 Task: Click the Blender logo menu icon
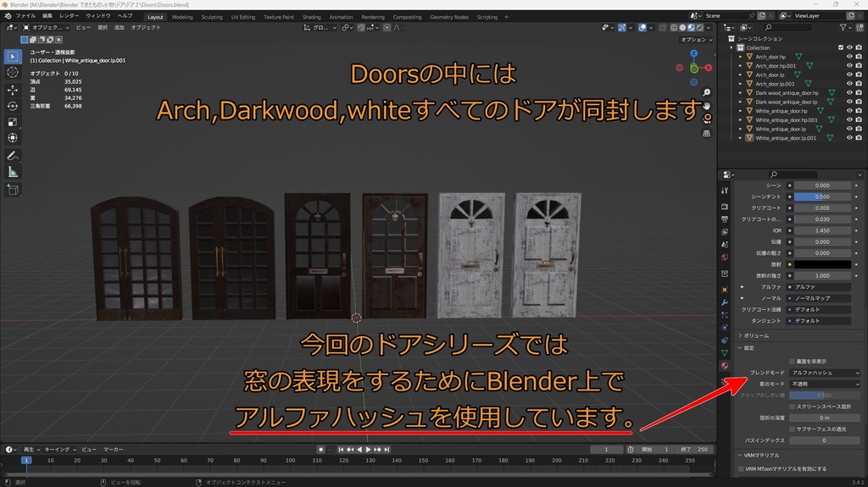coord(8,16)
